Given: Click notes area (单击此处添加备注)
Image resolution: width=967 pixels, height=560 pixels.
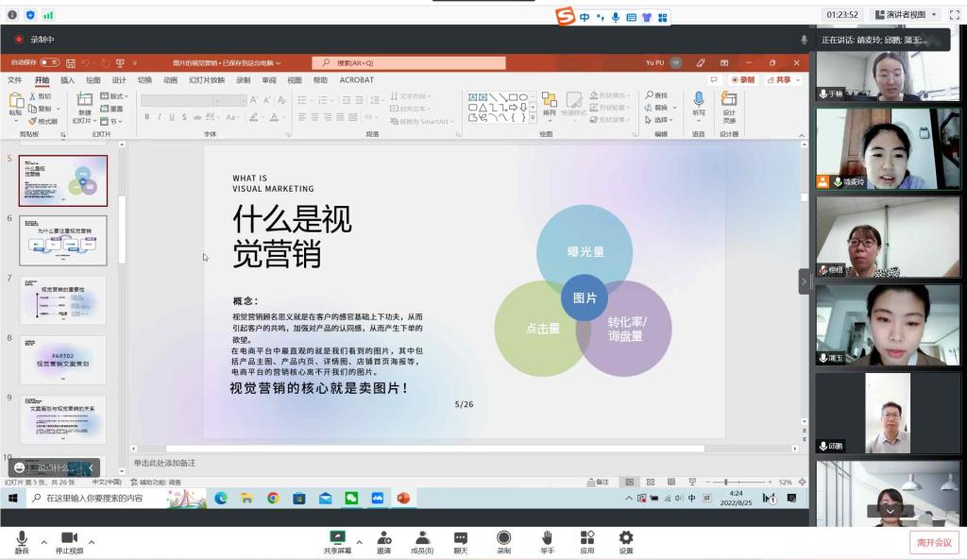Looking at the screenshot, I should (x=164, y=463).
